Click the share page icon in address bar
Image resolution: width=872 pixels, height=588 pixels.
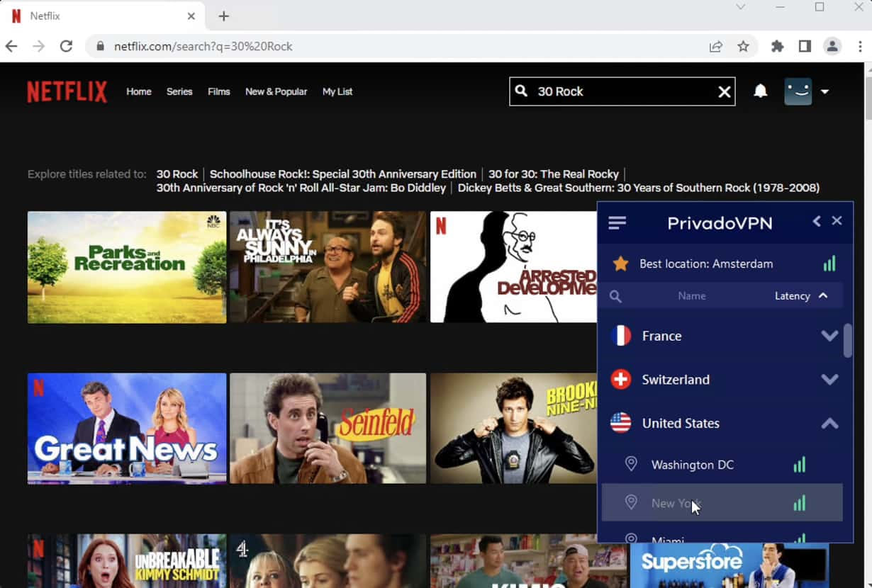715,47
